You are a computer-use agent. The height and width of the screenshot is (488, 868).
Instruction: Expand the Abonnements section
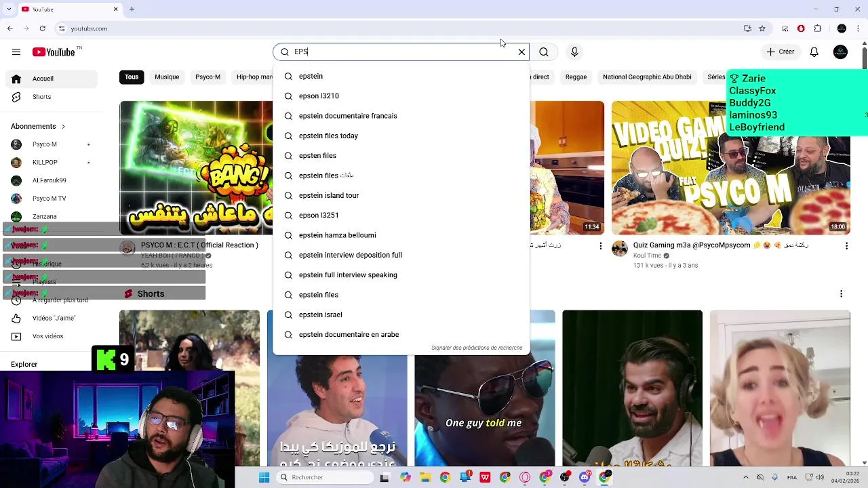38,126
